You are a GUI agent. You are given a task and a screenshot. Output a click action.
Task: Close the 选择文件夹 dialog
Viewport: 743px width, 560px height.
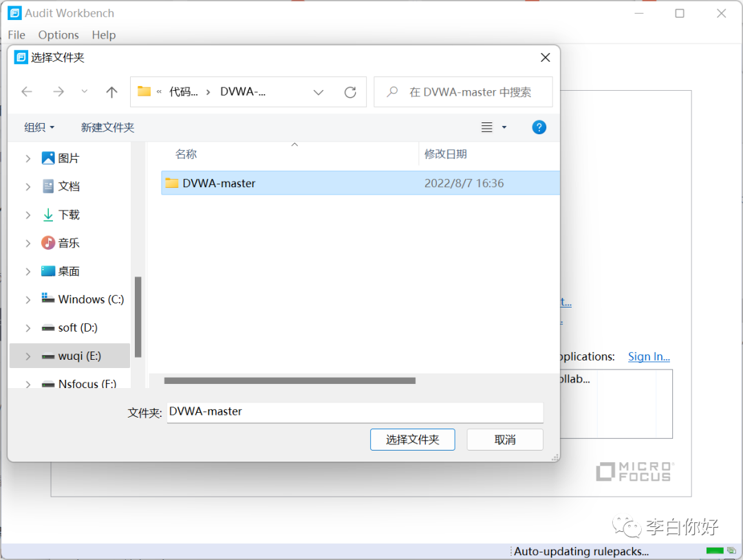pyautogui.click(x=546, y=58)
